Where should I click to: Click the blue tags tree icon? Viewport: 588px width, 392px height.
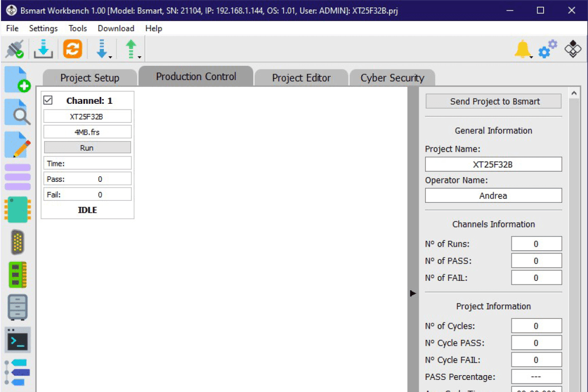17,373
